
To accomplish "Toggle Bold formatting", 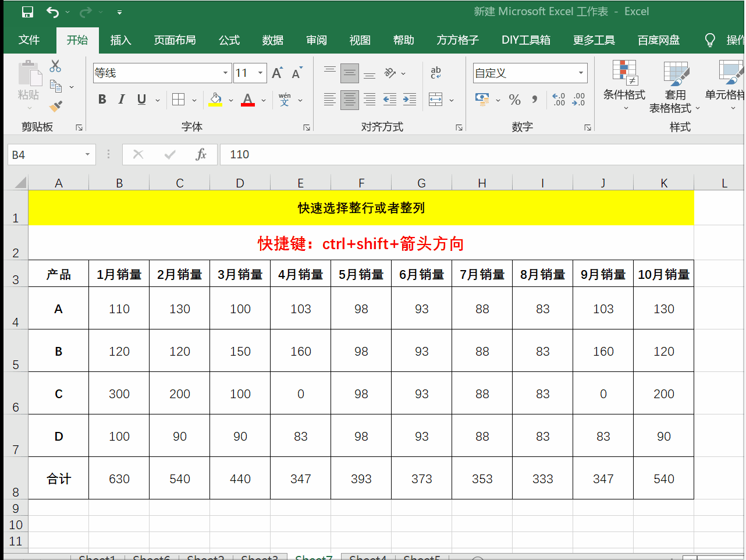I will [102, 100].
